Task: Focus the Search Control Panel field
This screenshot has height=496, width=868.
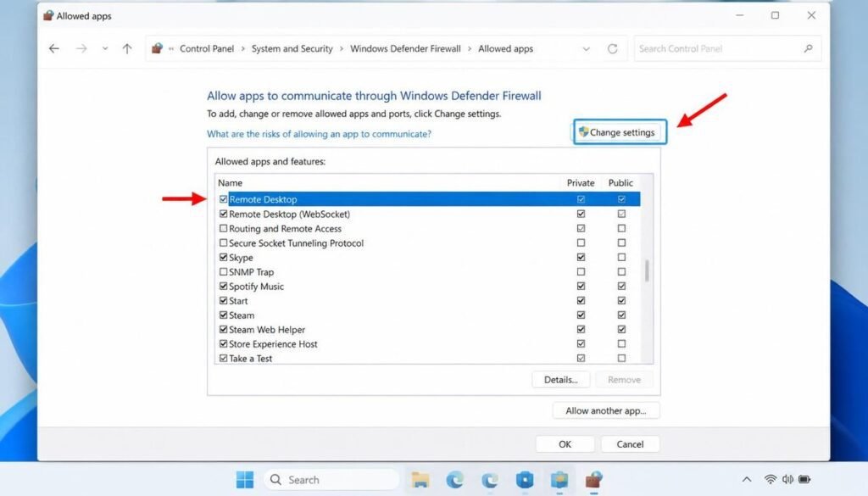Action: pyautogui.click(x=727, y=48)
